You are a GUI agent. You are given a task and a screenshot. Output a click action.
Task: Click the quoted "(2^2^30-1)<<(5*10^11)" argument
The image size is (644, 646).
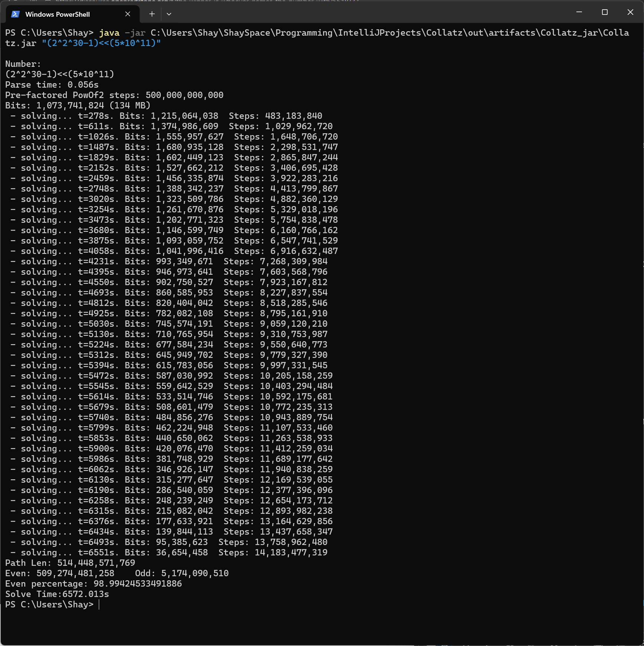click(x=101, y=43)
